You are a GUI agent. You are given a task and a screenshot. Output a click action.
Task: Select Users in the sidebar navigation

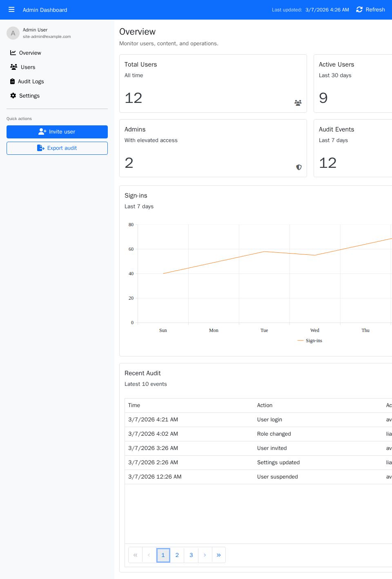click(x=28, y=67)
